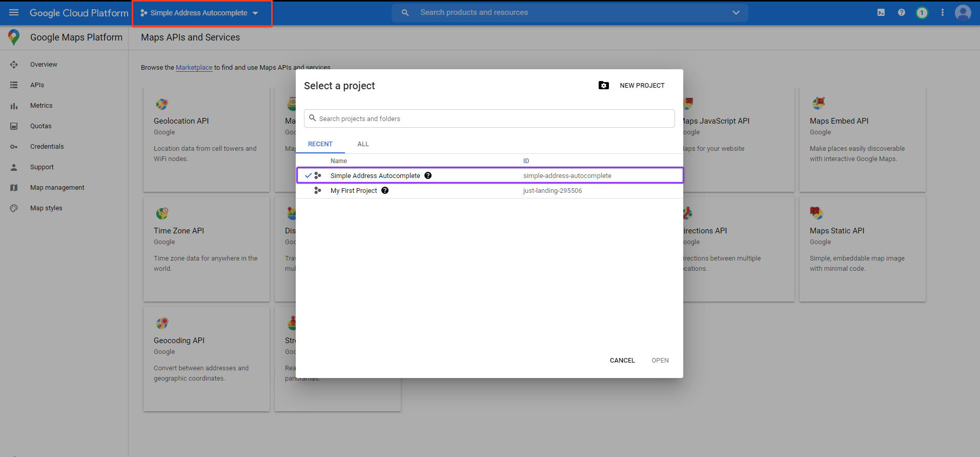980x457 pixels.
Task: Click help icon beside Simple Address Autocomplete
Action: (428, 175)
